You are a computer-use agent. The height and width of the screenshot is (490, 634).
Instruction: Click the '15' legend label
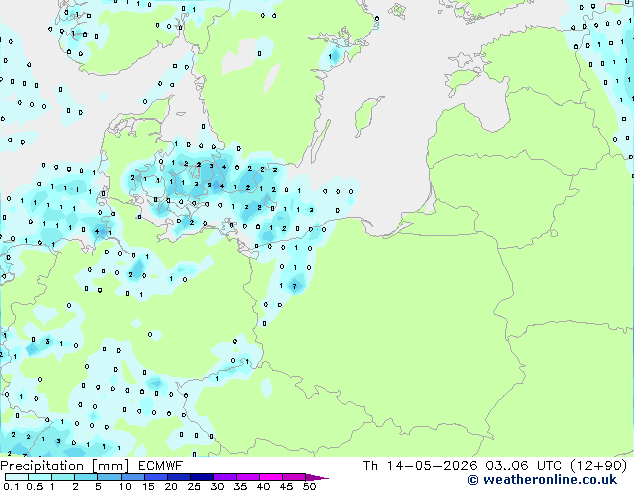pyautogui.click(x=148, y=486)
